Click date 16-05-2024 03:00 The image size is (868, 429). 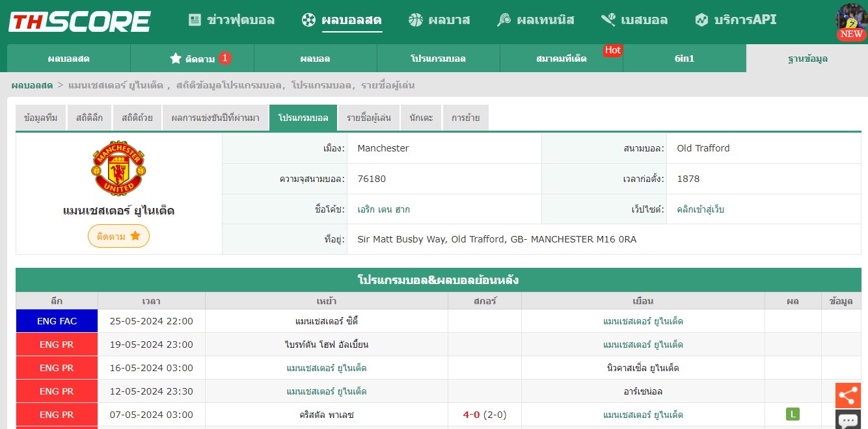point(152,368)
